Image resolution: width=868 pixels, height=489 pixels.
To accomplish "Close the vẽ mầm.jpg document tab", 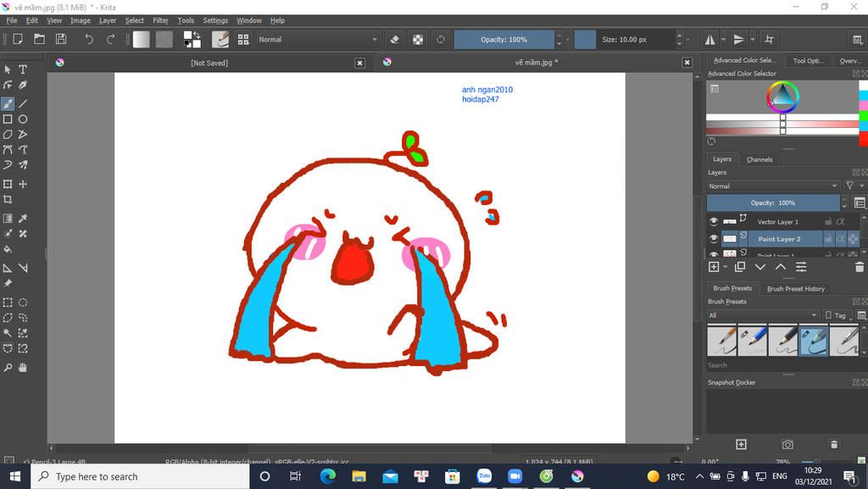I will click(687, 63).
